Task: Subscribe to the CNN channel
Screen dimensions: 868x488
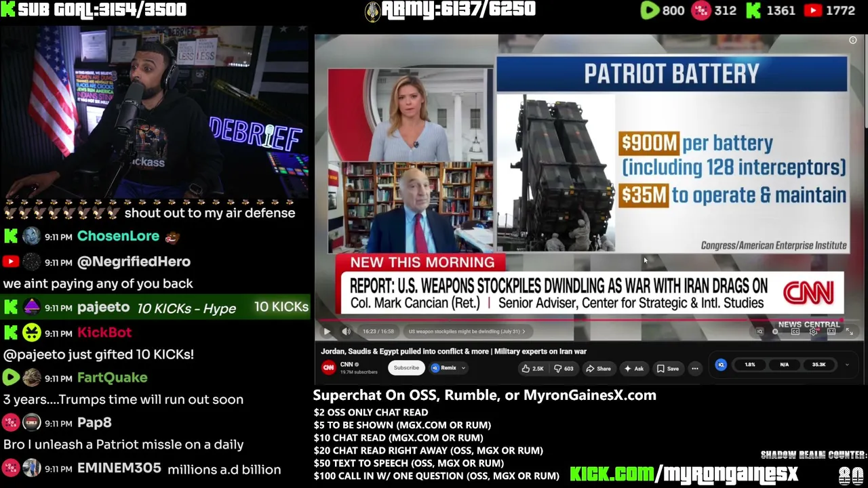Action: click(406, 368)
